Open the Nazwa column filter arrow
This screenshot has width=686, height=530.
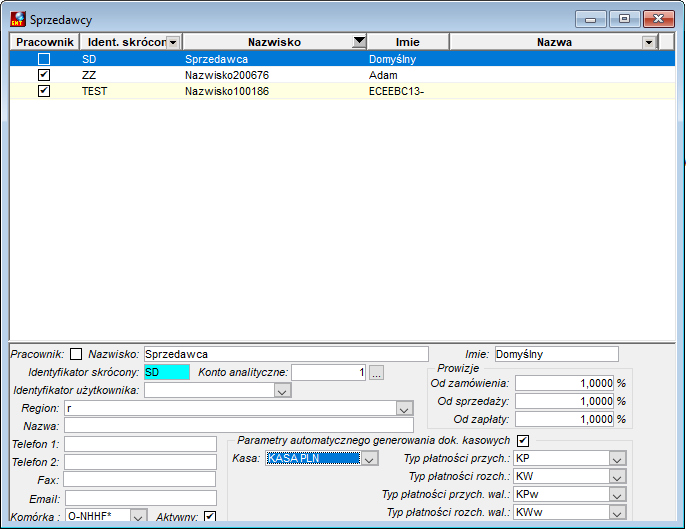click(x=649, y=42)
